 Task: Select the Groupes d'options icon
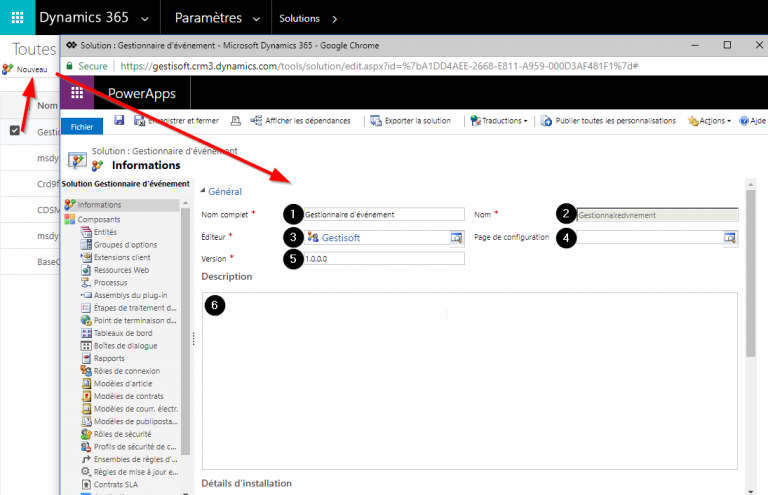pyautogui.click(x=86, y=245)
